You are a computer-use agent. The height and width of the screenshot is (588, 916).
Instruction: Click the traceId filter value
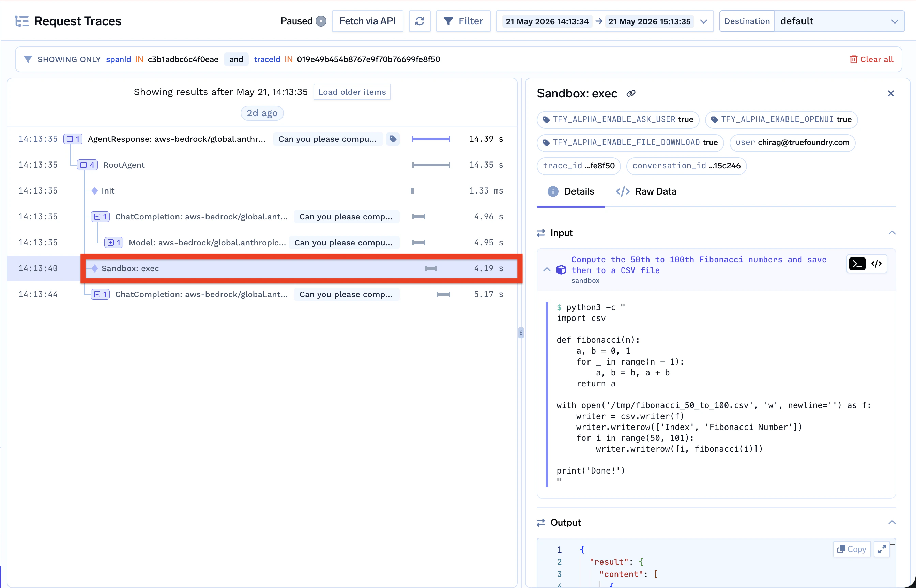coord(368,59)
